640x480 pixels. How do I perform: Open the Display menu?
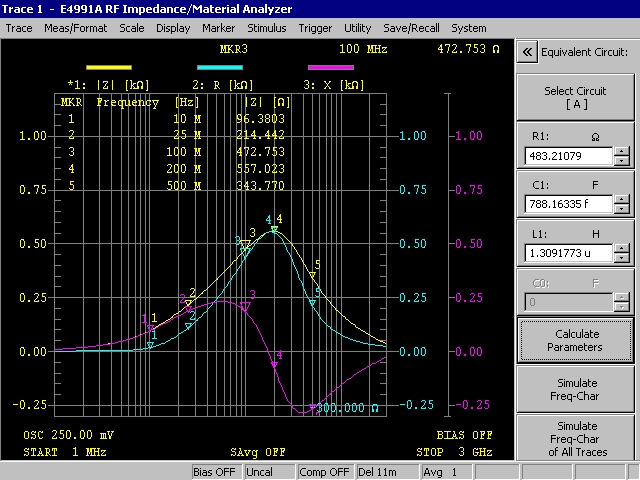click(x=173, y=28)
